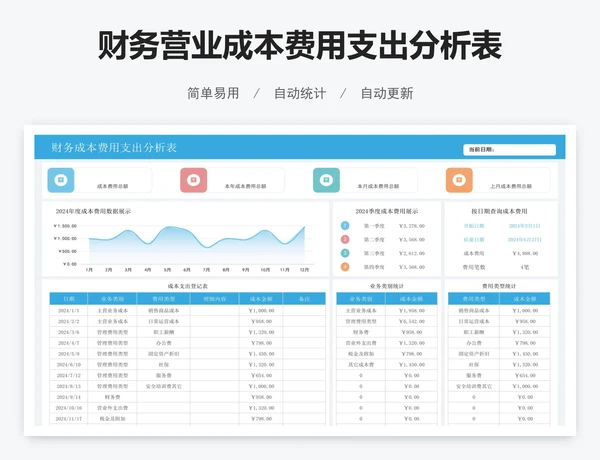Click the 12月 label on chart axis
The image size is (600, 460).
tap(304, 270)
